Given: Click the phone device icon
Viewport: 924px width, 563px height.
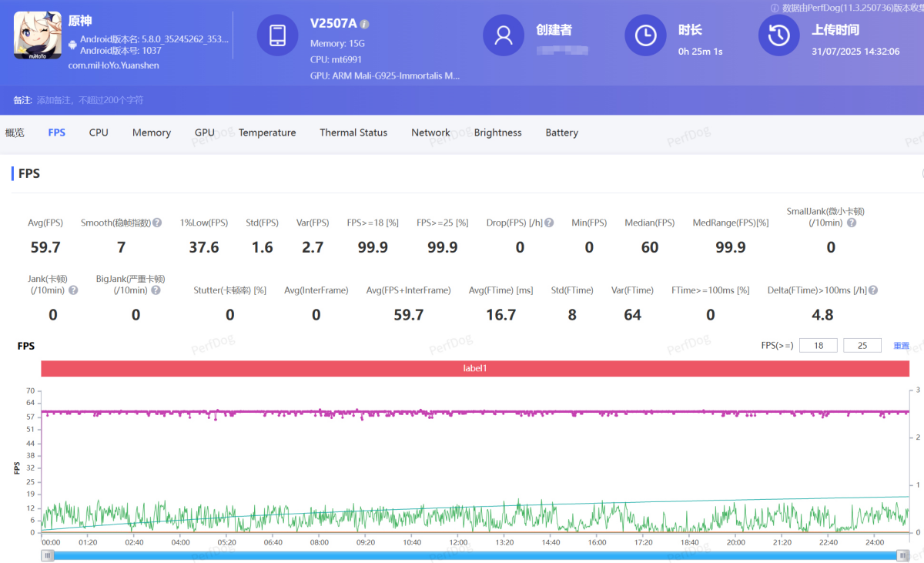Looking at the screenshot, I should (277, 35).
